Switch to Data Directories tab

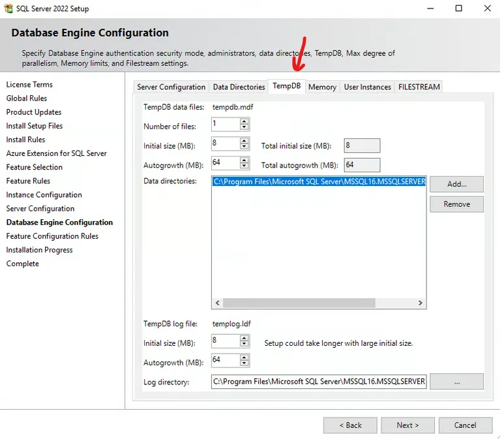(239, 87)
